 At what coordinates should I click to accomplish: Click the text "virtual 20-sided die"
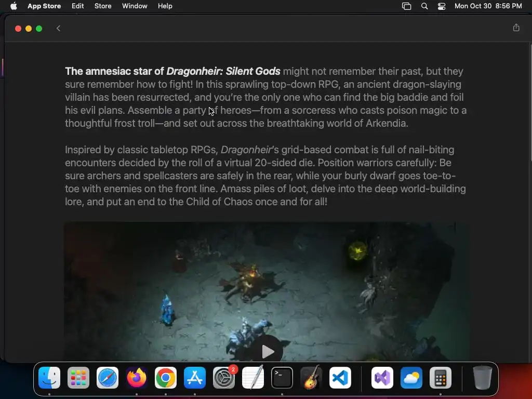pos(268,163)
